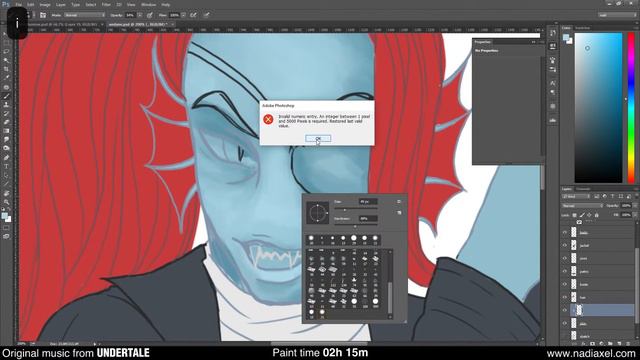Click the brush Hardness slider
The image size is (640, 360).
tap(356, 226)
